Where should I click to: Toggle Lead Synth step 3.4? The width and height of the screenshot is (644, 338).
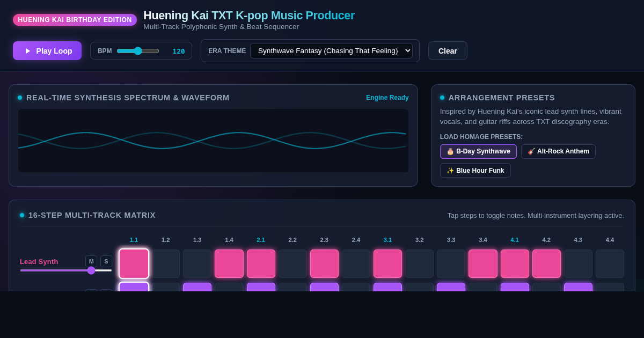click(483, 263)
